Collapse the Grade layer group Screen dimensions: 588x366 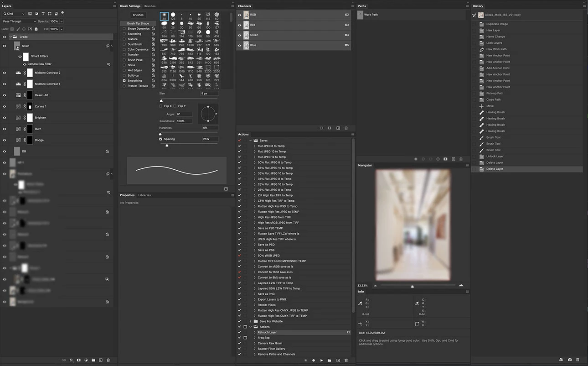[x=10, y=37]
